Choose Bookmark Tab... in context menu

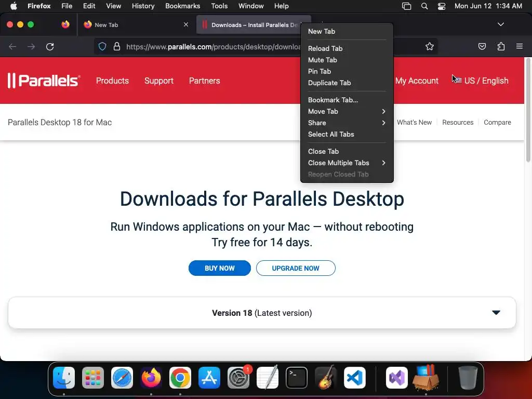click(x=347, y=100)
